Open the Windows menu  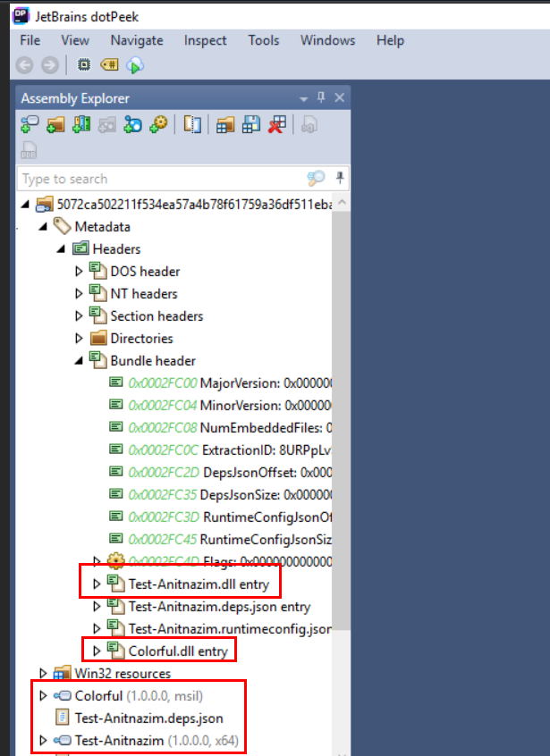click(x=327, y=40)
